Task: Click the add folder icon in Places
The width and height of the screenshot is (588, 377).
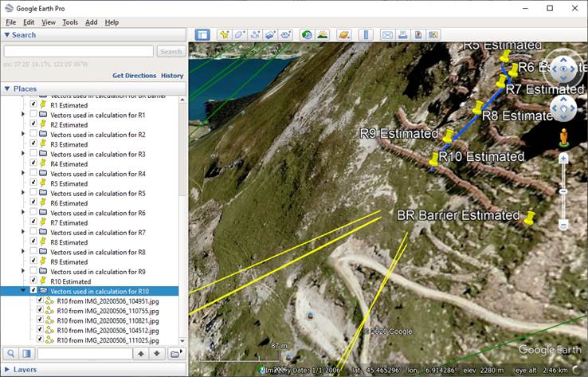Action: (175, 353)
